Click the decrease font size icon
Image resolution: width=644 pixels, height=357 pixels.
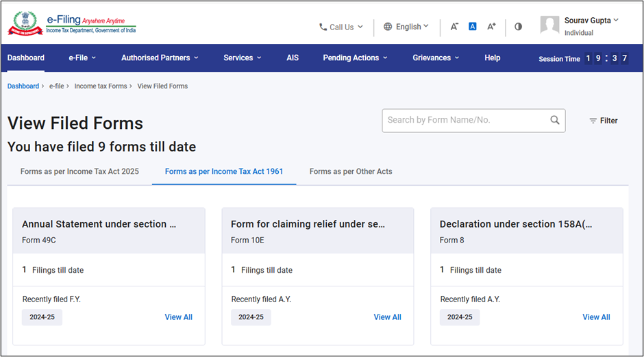point(454,27)
